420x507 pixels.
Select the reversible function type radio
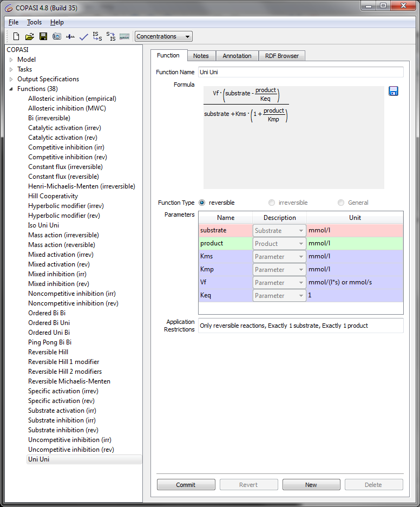click(x=202, y=203)
